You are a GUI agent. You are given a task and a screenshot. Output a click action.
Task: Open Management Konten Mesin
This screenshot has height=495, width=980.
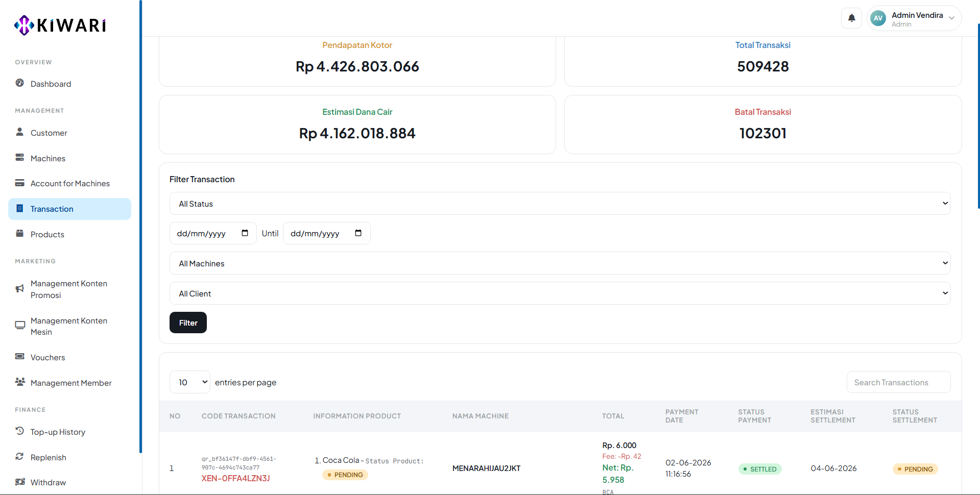pyautogui.click(x=68, y=326)
